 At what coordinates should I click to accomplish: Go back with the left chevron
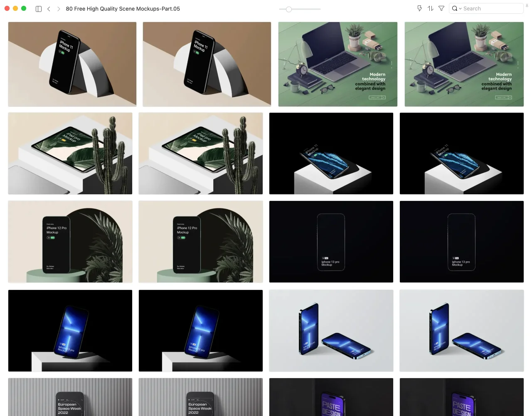point(49,9)
